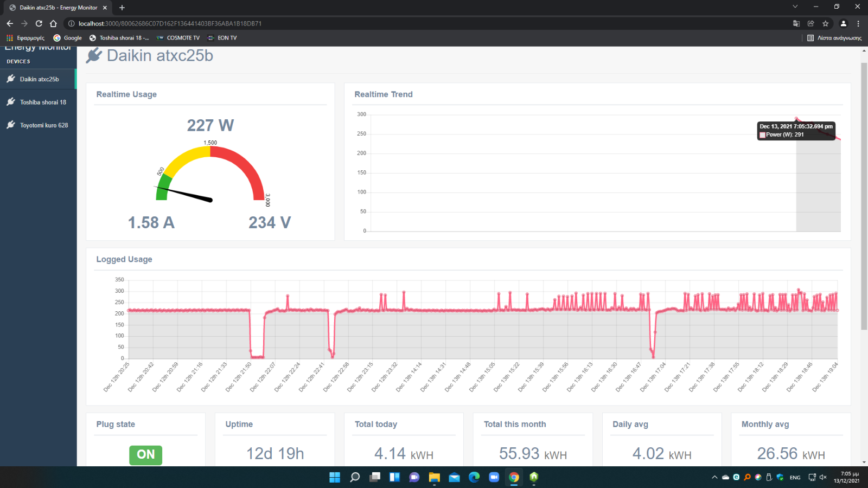Open the Google bookmark
The image size is (868, 488).
[x=67, y=38]
